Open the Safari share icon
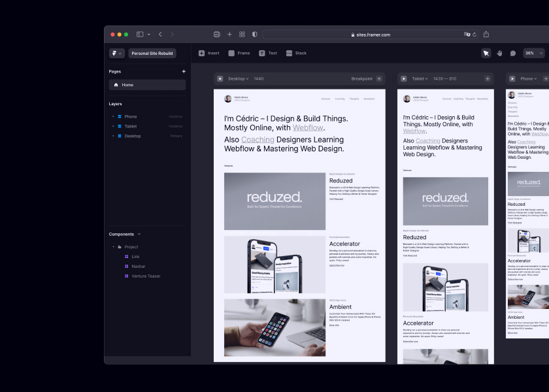The image size is (549, 392). click(486, 34)
